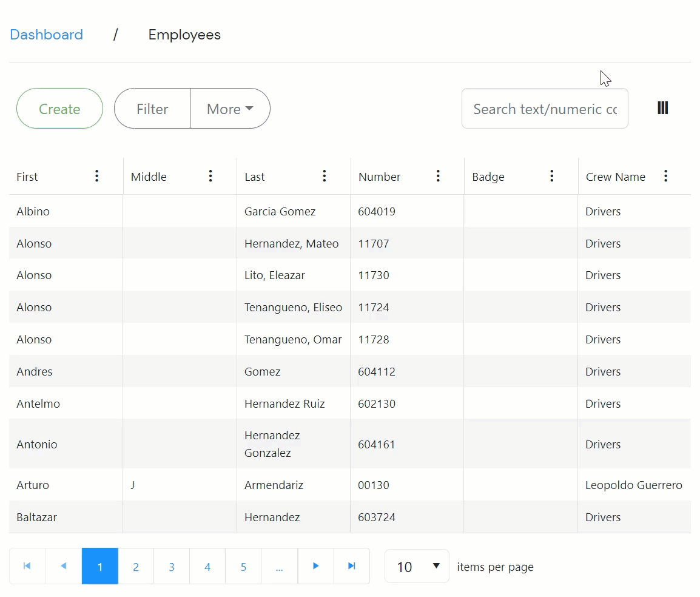Click the column chooser icon
The height and width of the screenshot is (597, 700).
662,108
